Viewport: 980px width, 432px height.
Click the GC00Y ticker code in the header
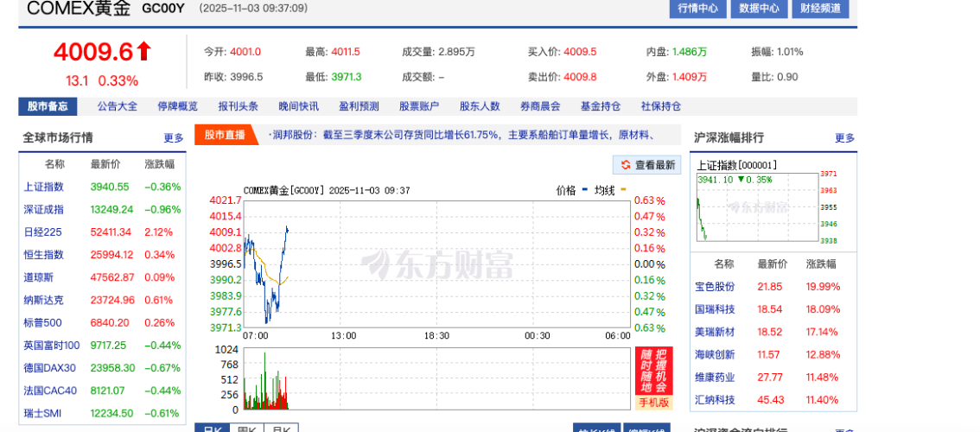tap(163, 8)
